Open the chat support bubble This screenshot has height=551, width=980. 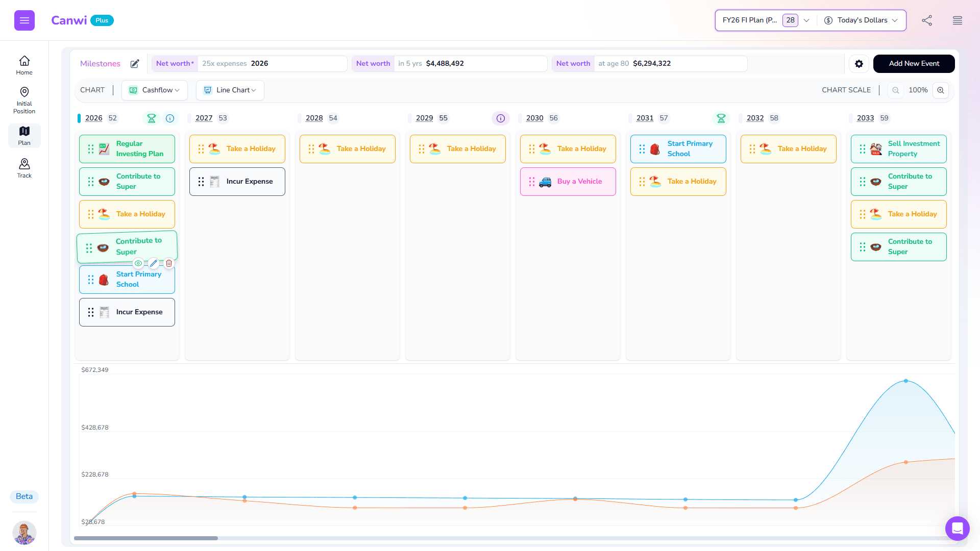(957, 528)
